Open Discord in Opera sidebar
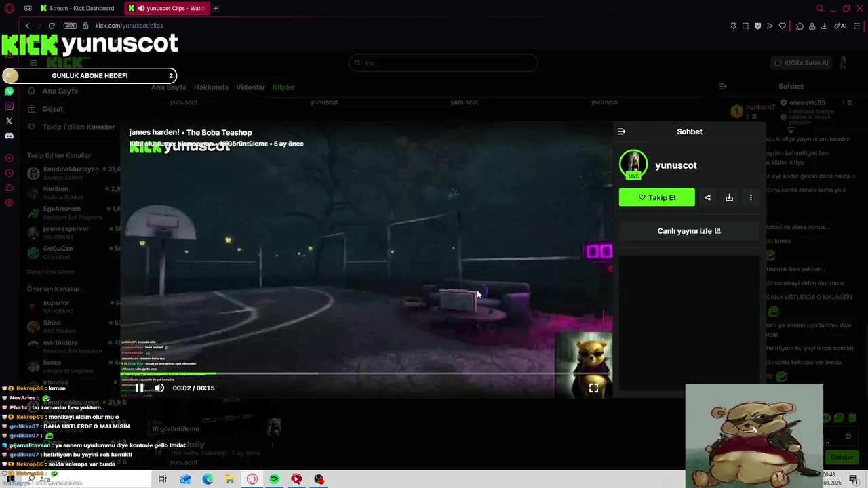 [9, 136]
